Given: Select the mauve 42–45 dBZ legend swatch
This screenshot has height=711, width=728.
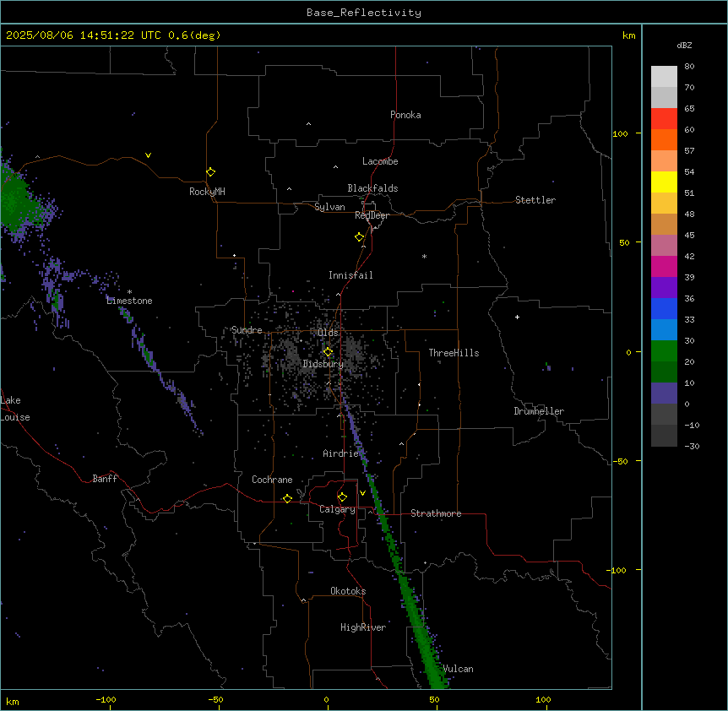Looking at the screenshot, I should (664, 245).
